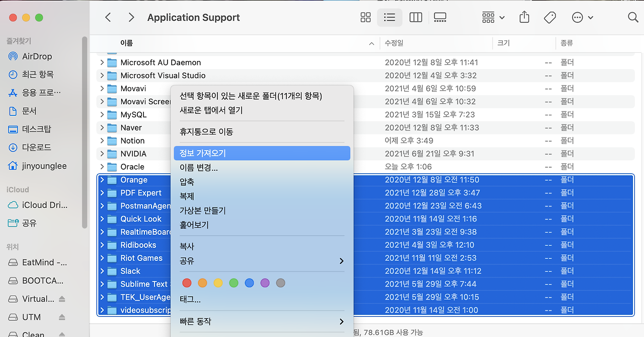Screen dimensions: 644x337
Task: Open the group-by options dropdown
Action: [x=493, y=18]
